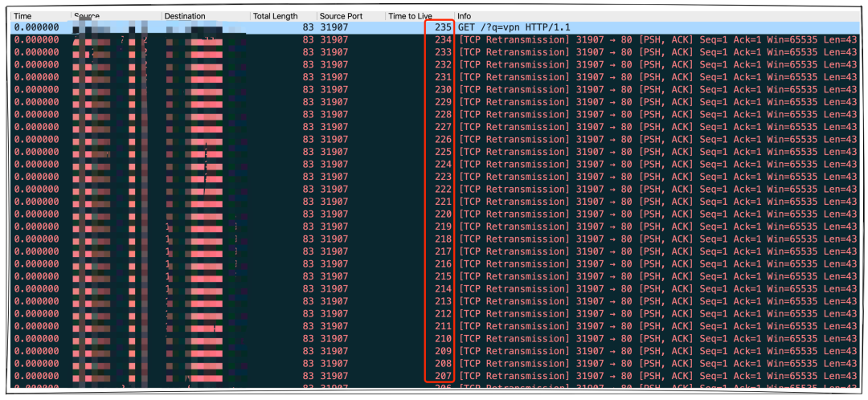Select the retransmission packet with TTL 234
The height and width of the screenshot is (400, 868).
pos(643,40)
